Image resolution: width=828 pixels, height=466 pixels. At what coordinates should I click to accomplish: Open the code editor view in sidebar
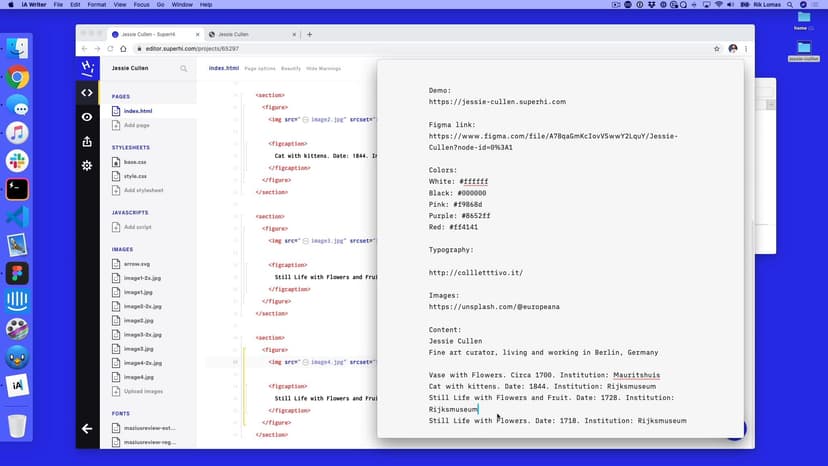pyautogui.click(x=87, y=93)
